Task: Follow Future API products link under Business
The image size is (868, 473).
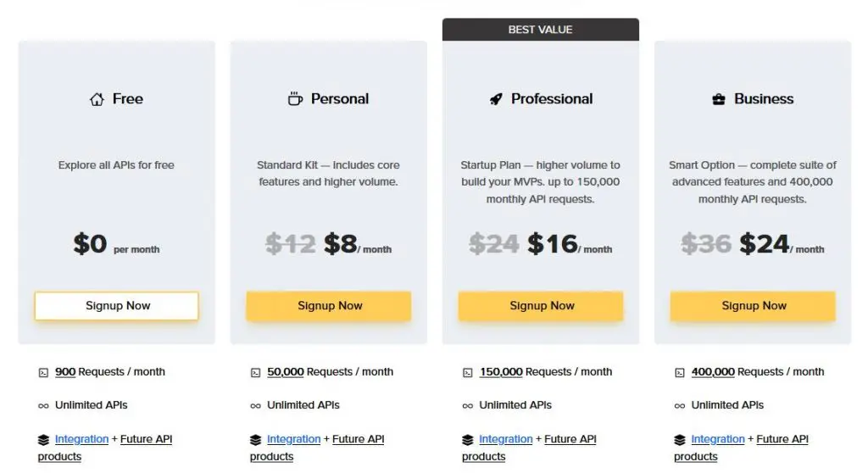Action: [x=782, y=439]
